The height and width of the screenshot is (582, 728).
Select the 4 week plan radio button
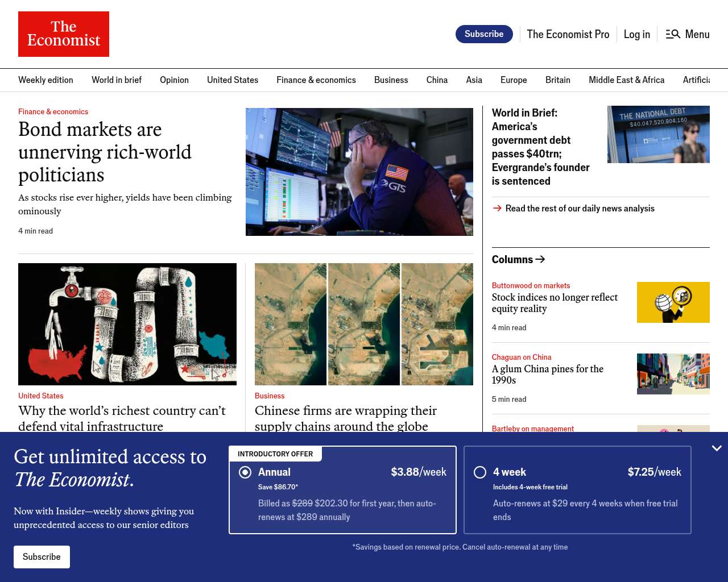click(480, 472)
